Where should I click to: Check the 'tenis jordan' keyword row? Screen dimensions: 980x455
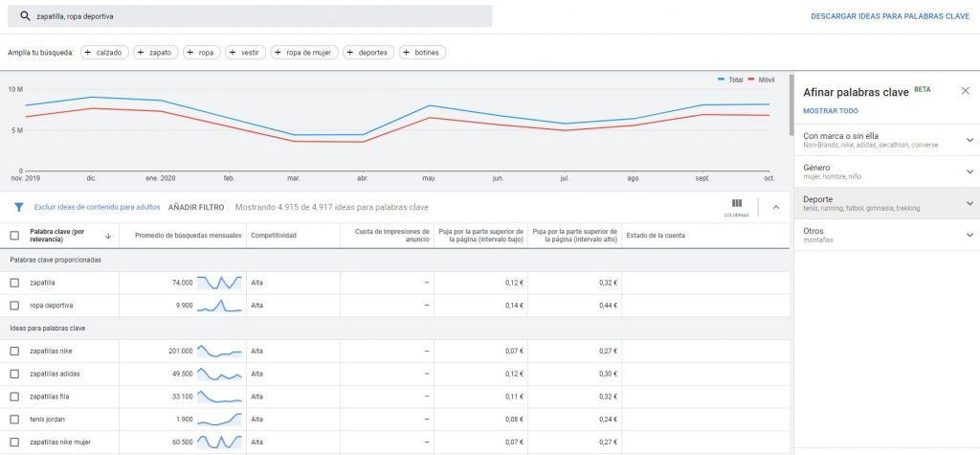[x=14, y=420]
